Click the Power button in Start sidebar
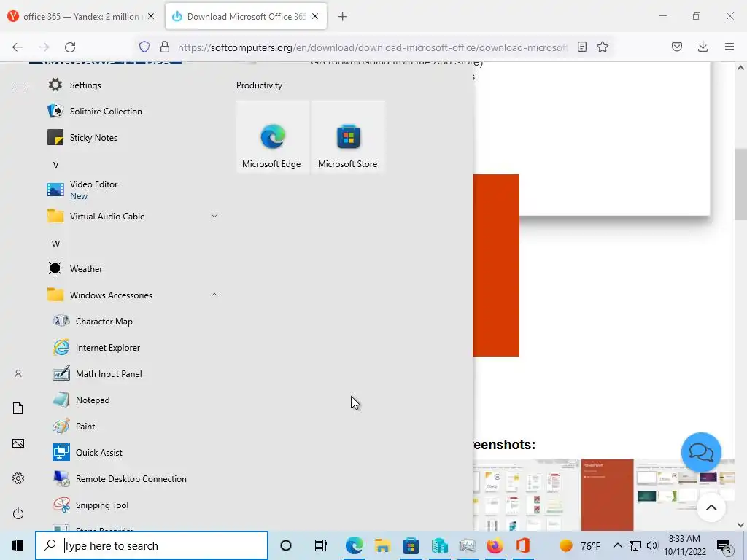This screenshot has width=747, height=560. click(18, 513)
